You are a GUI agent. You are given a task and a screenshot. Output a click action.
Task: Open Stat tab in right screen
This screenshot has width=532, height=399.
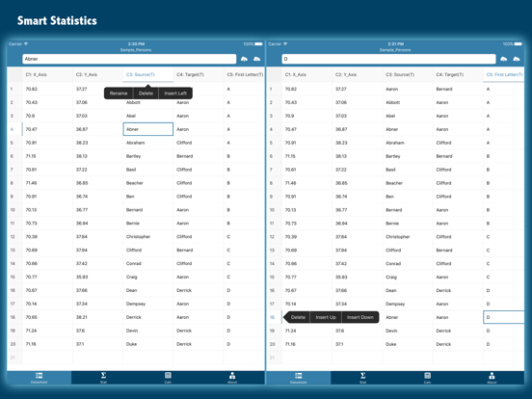363,378
